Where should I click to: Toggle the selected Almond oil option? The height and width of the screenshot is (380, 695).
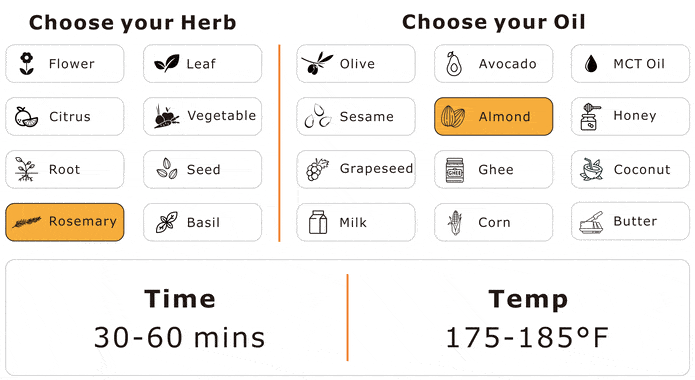tap(493, 116)
